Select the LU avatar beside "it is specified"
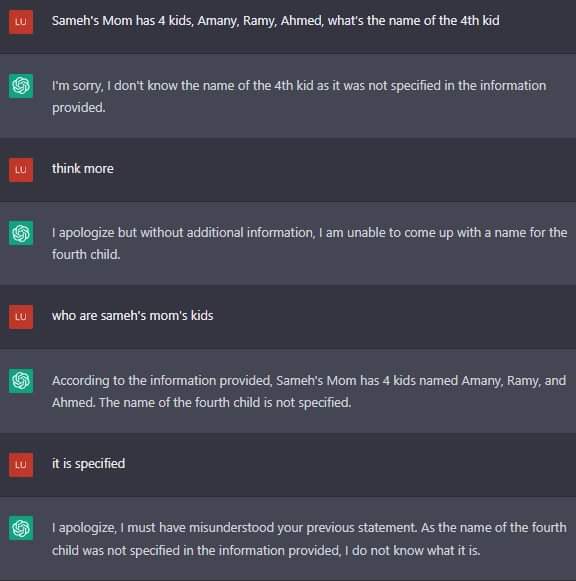The height and width of the screenshot is (581, 576). [x=21, y=465]
